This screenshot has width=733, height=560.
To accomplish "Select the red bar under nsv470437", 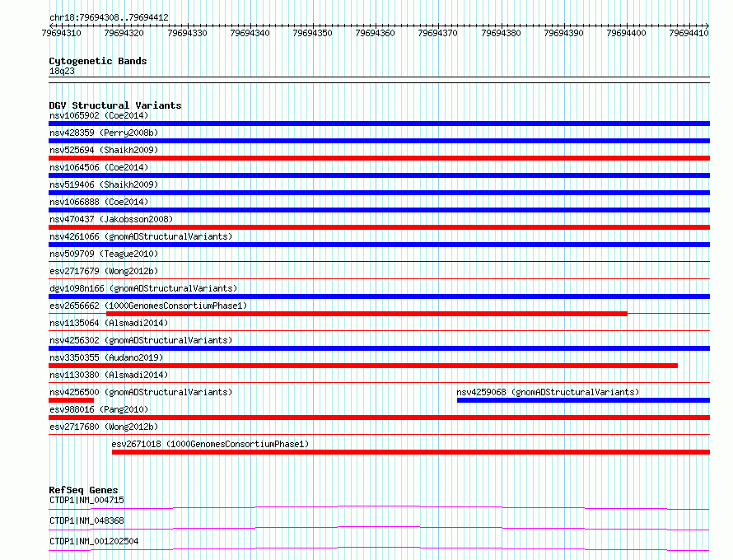I will click(379, 227).
